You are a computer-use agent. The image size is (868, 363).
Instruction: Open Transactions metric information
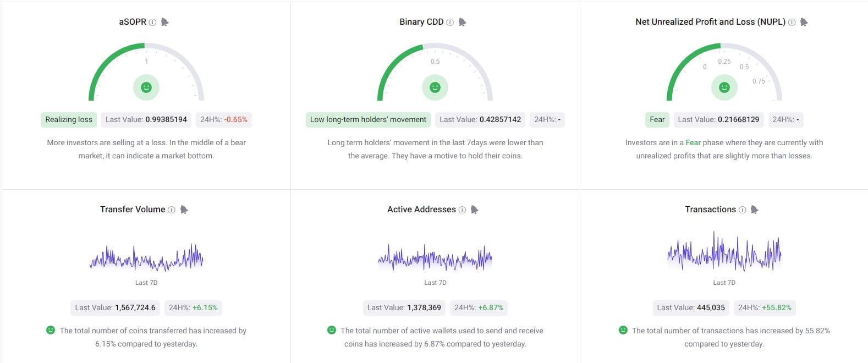coord(743,210)
